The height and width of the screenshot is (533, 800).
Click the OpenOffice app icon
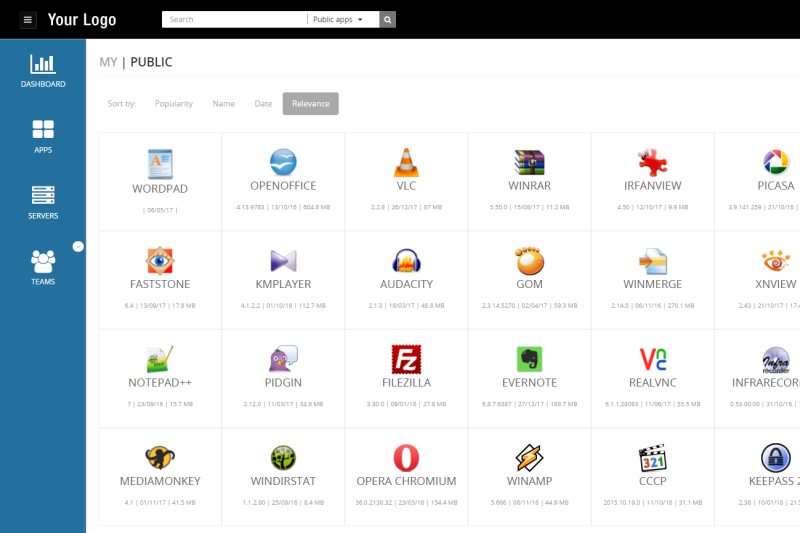(x=283, y=162)
